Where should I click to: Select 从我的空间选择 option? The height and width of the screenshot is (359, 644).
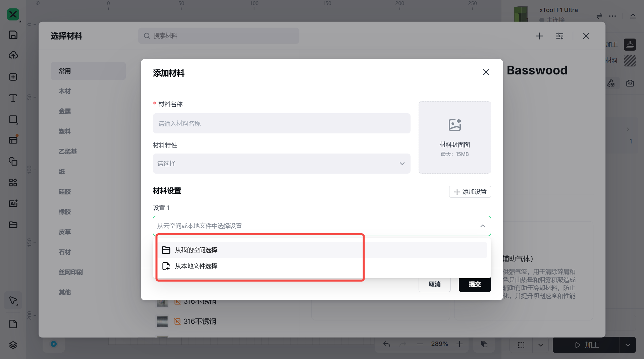(x=196, y=250)
